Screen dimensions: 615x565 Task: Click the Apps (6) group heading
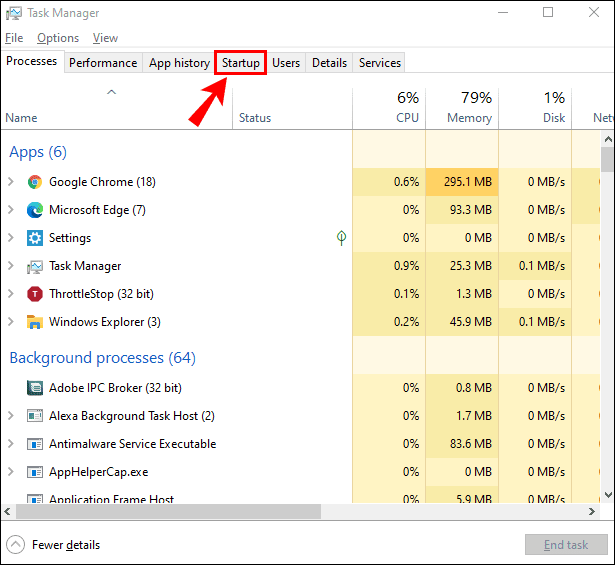click(x=38, y=152)
